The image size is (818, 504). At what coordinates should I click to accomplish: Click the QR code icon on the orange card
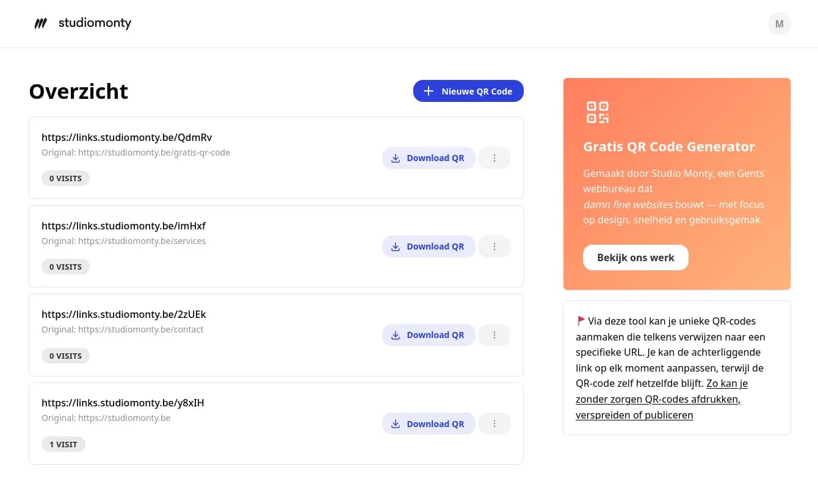[597, 112]
